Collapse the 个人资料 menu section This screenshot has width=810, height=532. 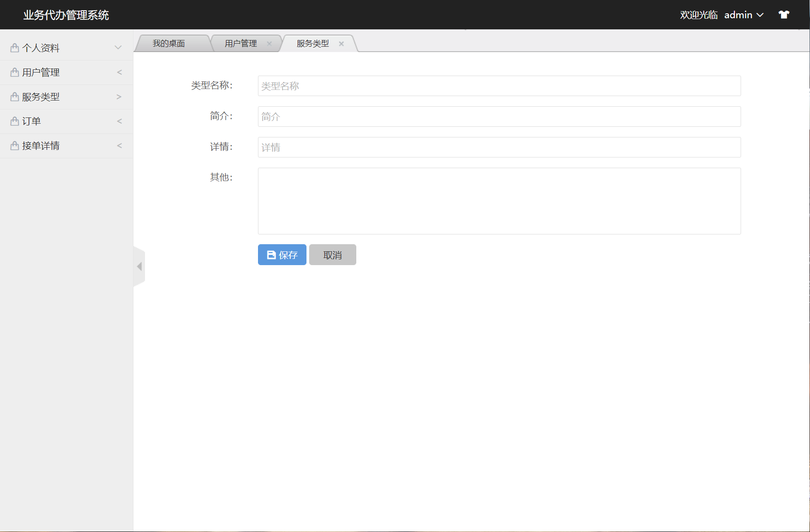pyautogui.click(x=118, y=47)
